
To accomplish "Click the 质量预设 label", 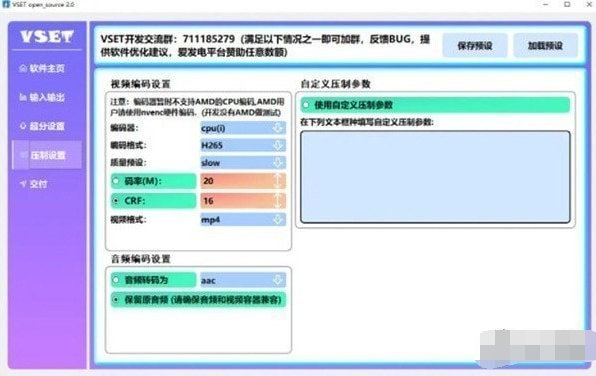I will [128, 163].
